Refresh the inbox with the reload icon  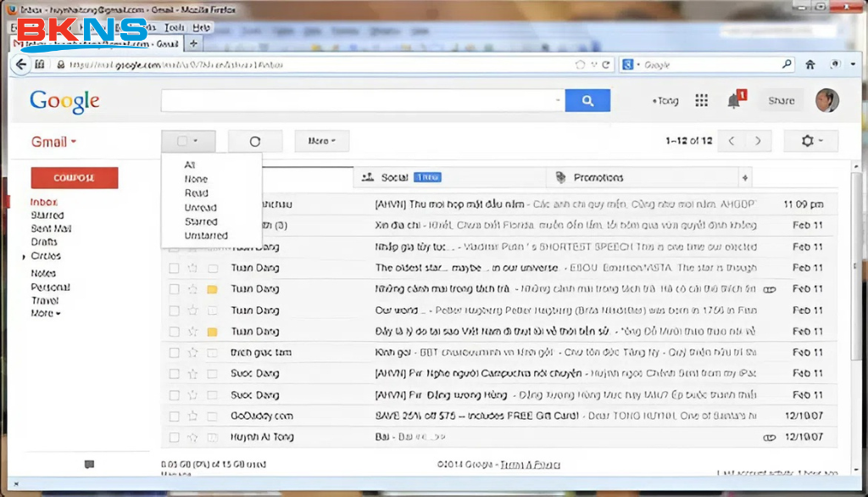[255, 142]
